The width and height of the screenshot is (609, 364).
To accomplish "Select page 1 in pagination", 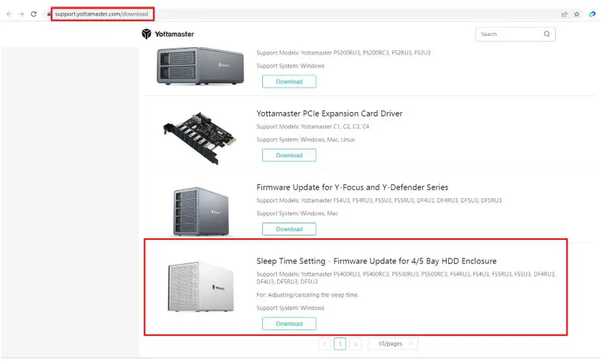I will [340, 344].
